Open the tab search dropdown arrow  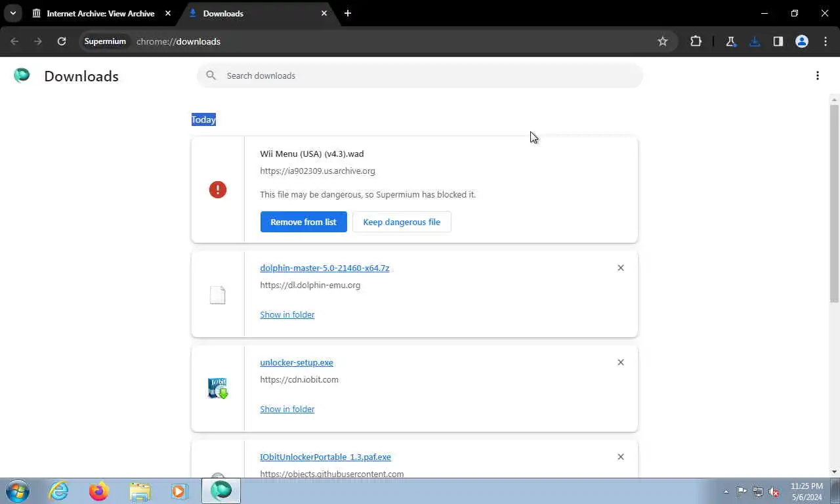coord(12,13)
